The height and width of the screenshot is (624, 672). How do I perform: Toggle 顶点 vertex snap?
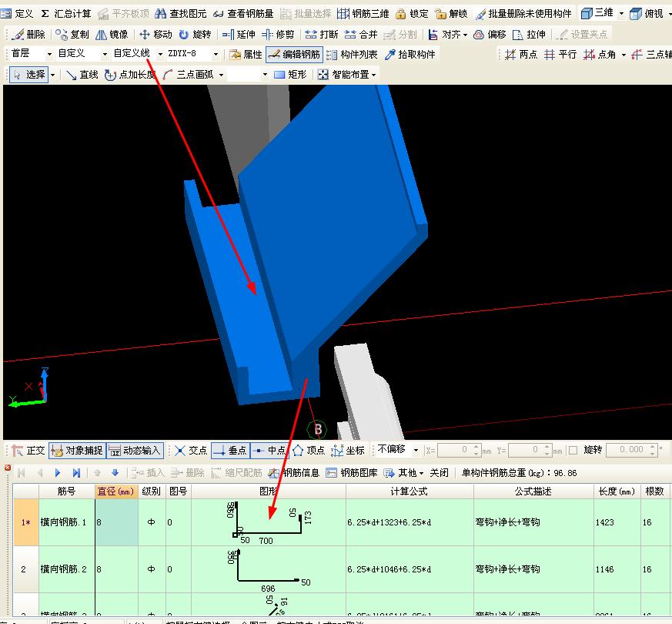tap(309, 451)
